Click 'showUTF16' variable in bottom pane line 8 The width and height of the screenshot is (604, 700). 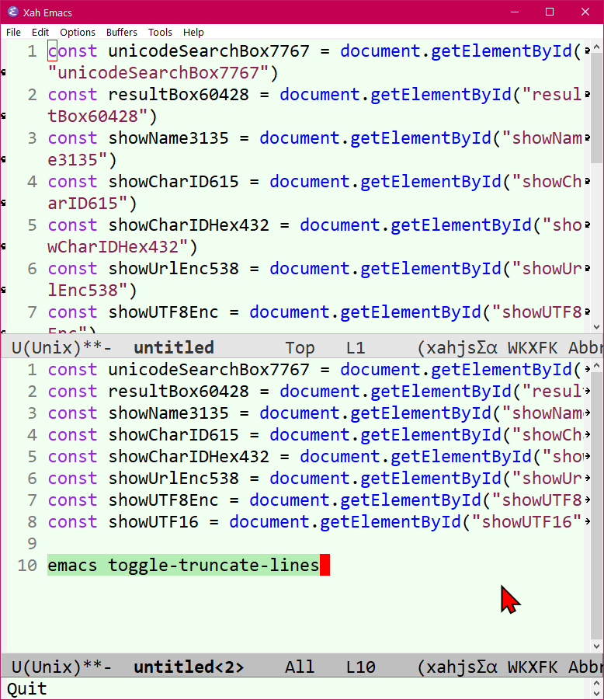click(x=154, y=521)
